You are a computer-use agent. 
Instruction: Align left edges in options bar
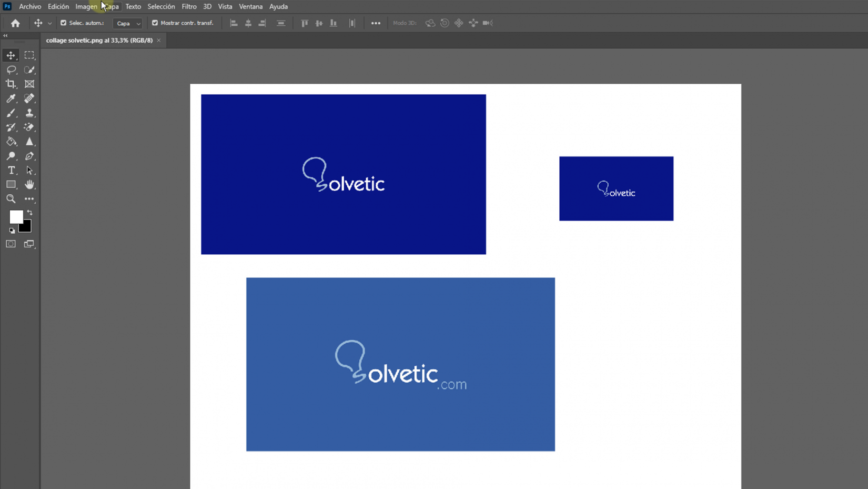pos(234,23)
